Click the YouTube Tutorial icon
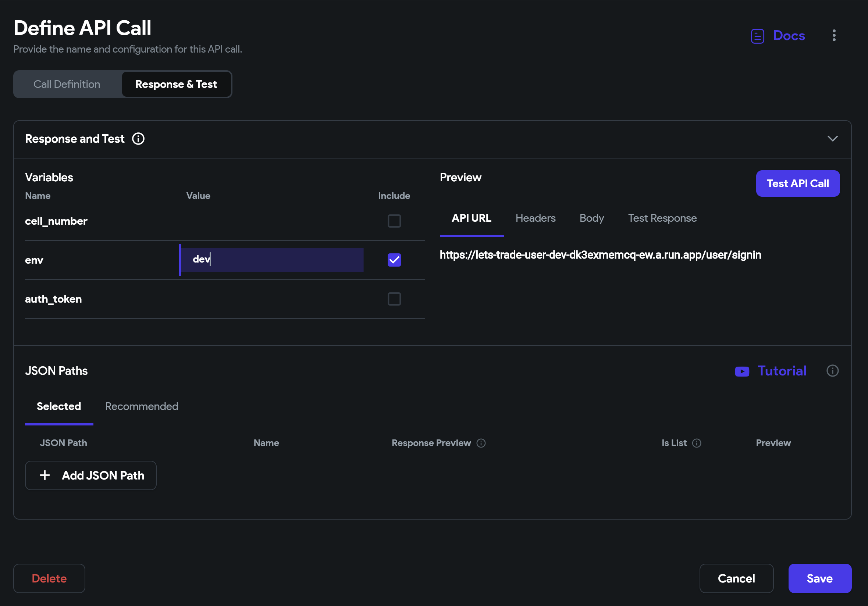Image resolution: width=868 pixels, height=606 pixels. coord(742,371)
